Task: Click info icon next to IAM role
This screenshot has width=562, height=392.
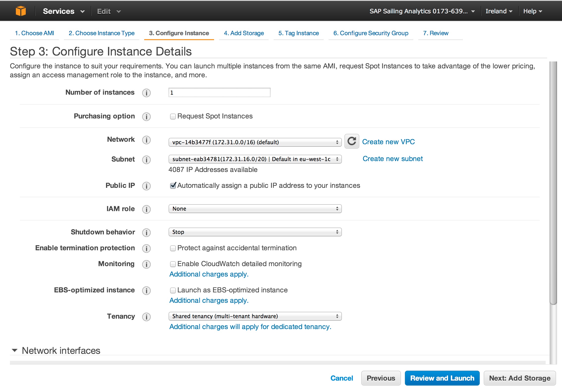Action: coord(146,209)
